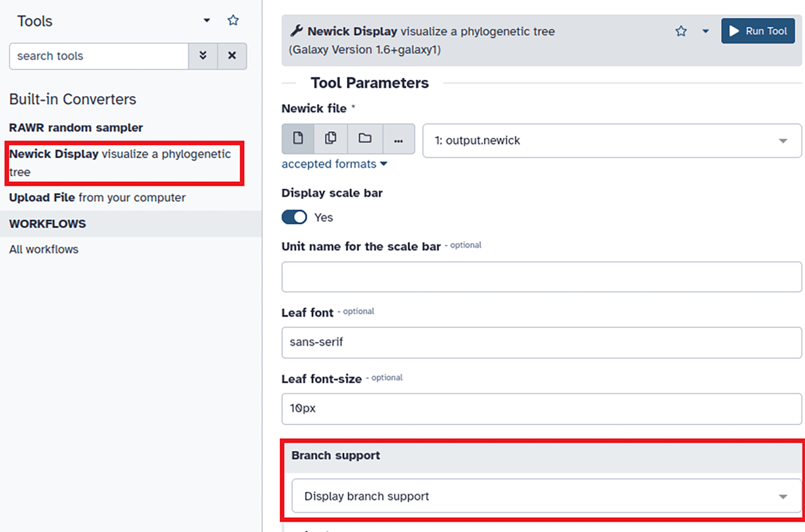Select single dataset input mode icon
The height and width of the screenshot is (532, 805).
pos(298,139)
